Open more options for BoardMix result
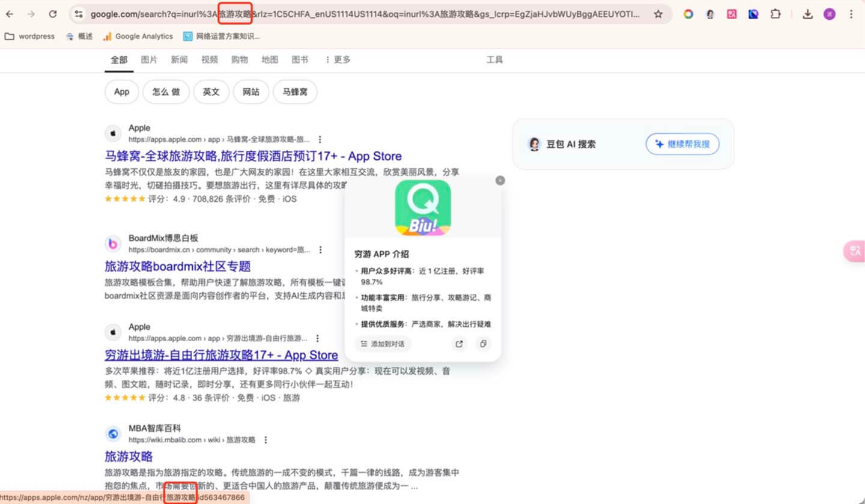Screen dimensions: 865x504 (x=321, y=249)
